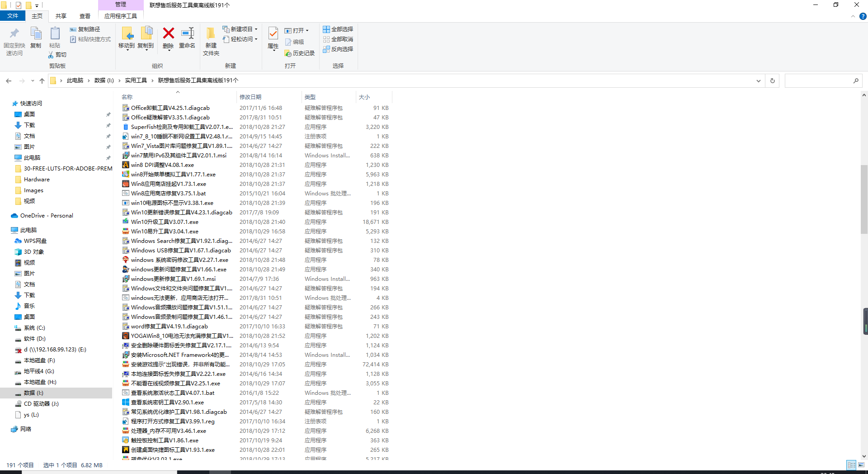Click the Pin to Quick Access icon
The height and width of the screenshot is (474, 868).
click(x=14, y=34)
